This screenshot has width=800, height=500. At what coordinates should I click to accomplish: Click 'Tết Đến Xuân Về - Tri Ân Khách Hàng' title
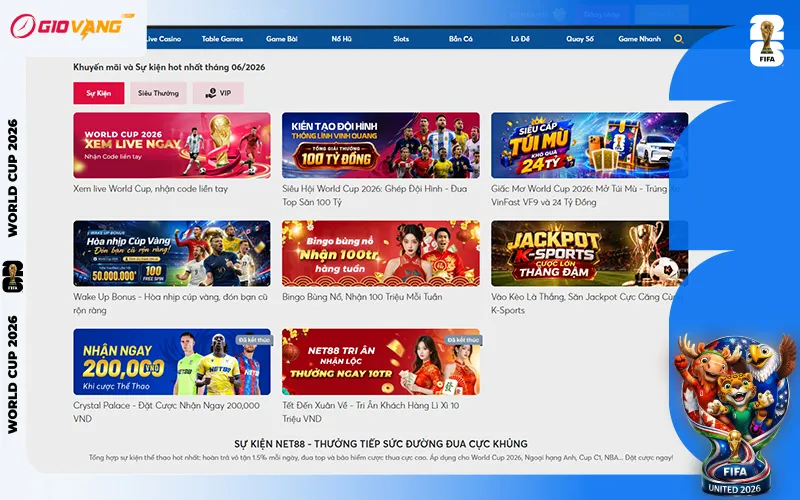(371, 412)
